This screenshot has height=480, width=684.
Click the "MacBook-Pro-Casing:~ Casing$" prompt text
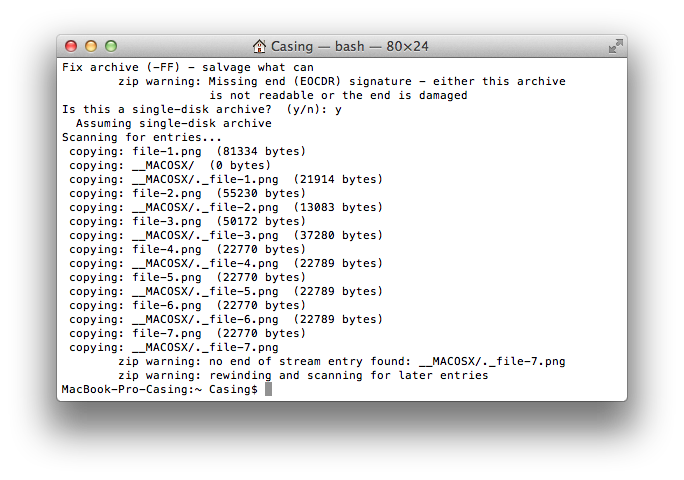click(160, 389)
